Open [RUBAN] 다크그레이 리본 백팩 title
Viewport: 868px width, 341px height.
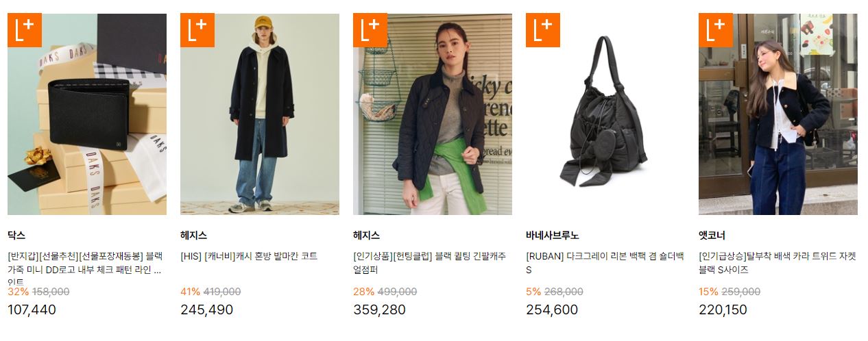[605, 263]
